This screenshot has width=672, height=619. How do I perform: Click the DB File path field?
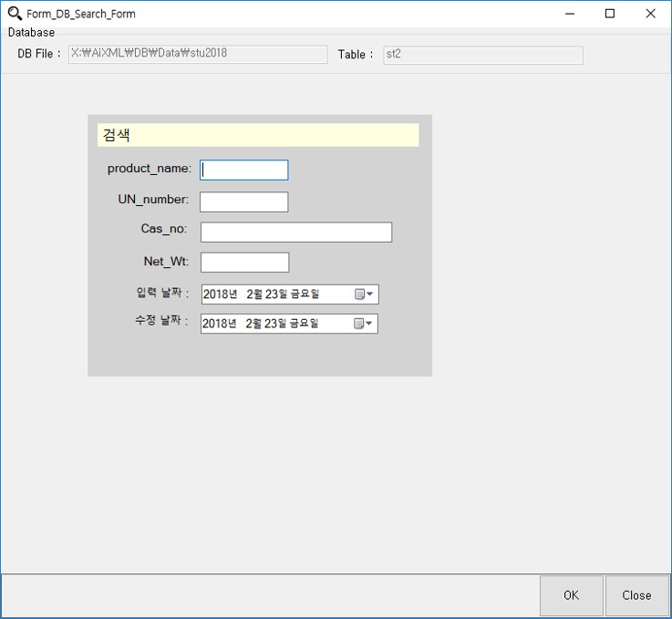point(197,55)
